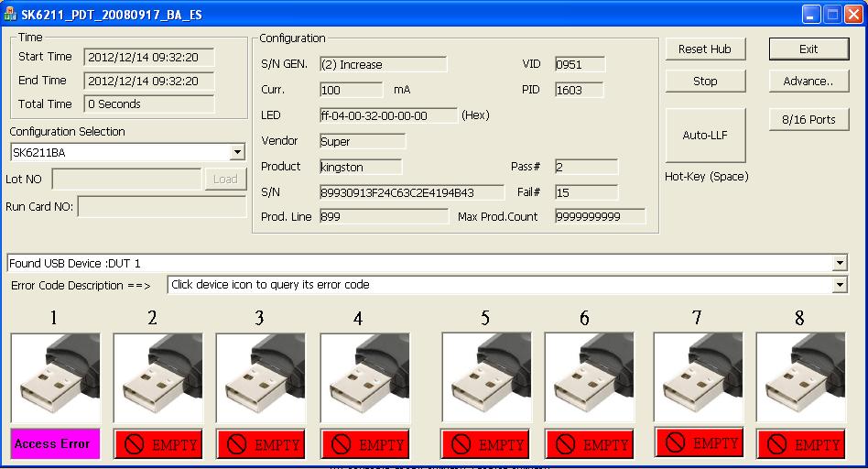
Task: Click the USB device icon for port 4
Action: click(365, 378)
